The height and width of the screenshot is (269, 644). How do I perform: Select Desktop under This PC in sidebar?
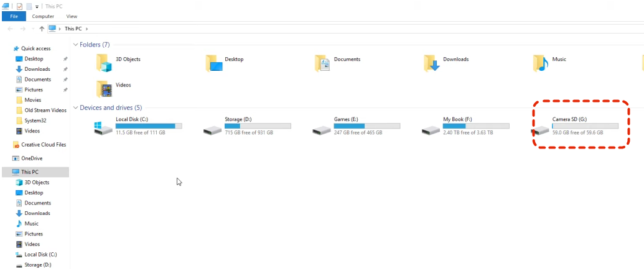pyautogui.click(x=34, y=193)
